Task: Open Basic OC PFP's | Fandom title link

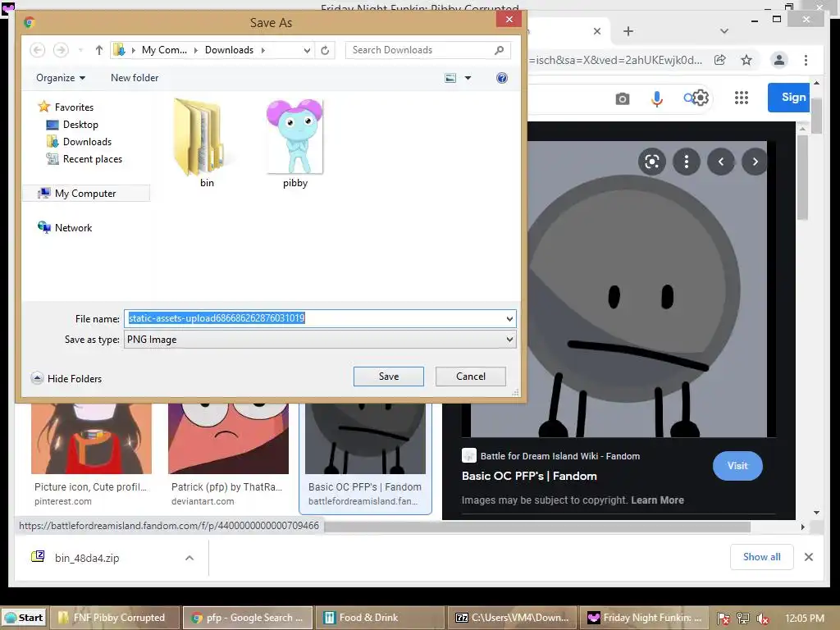Action: click(x=529, y=476)
